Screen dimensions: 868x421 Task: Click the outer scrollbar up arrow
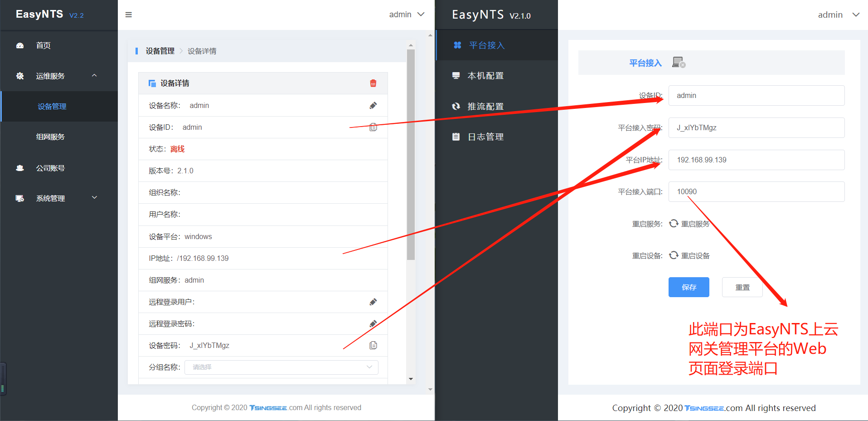430,35
